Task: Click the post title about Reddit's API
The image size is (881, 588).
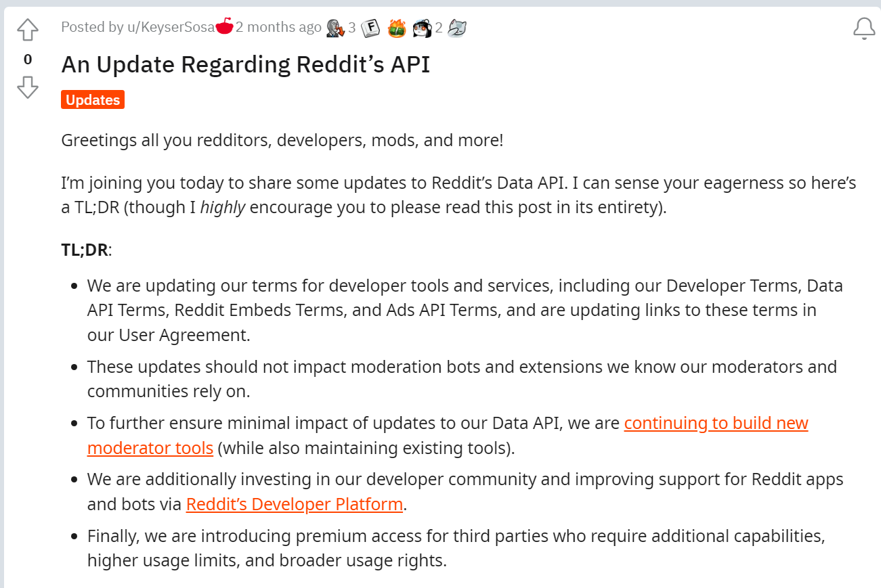Action: click(x=246, y=64)
